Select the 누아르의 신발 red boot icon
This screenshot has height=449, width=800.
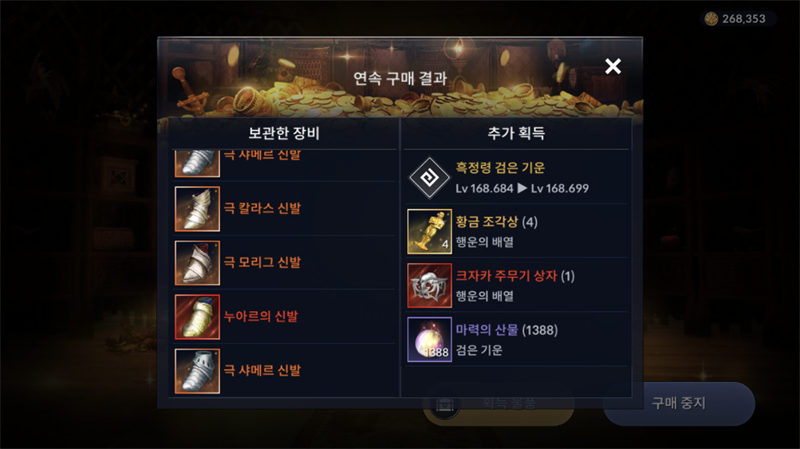click(197, 317)
